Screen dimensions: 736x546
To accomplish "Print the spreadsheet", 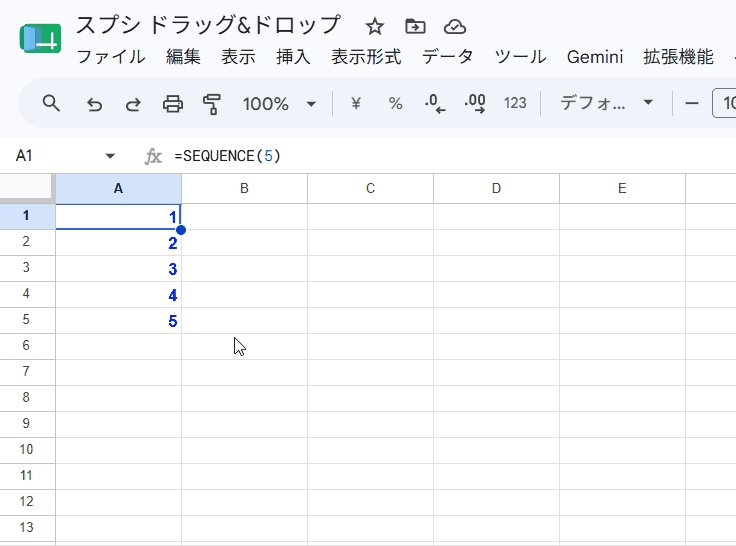I will 173,104.
